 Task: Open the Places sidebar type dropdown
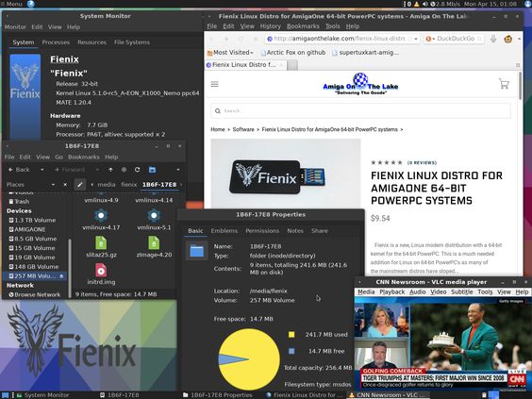click(53, 185)
